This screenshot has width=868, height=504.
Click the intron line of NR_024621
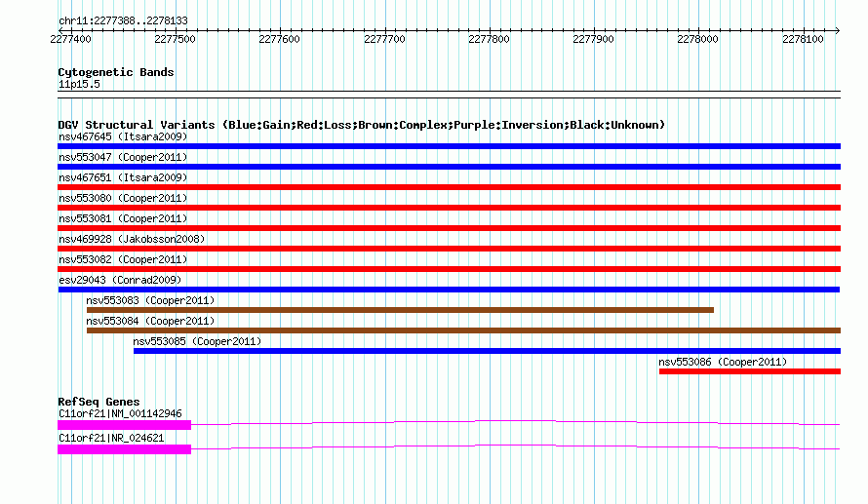pyautogui.click(x=515, y=446)
